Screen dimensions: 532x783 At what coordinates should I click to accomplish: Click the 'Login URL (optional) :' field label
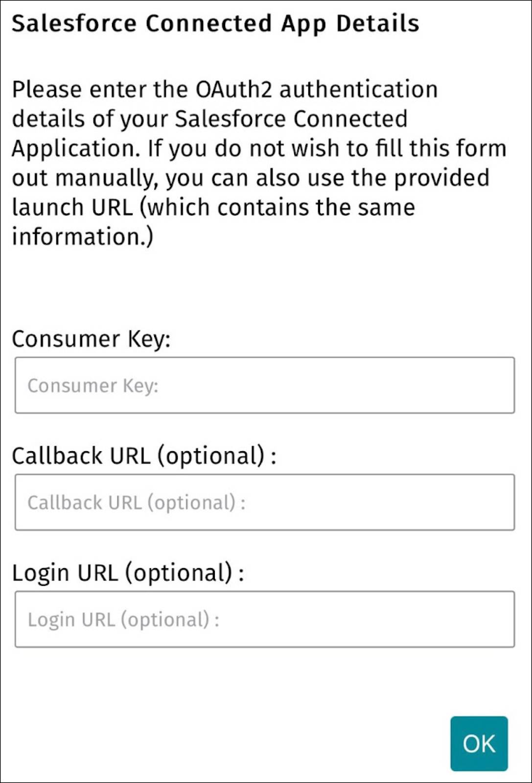click(x=127, y=573)
